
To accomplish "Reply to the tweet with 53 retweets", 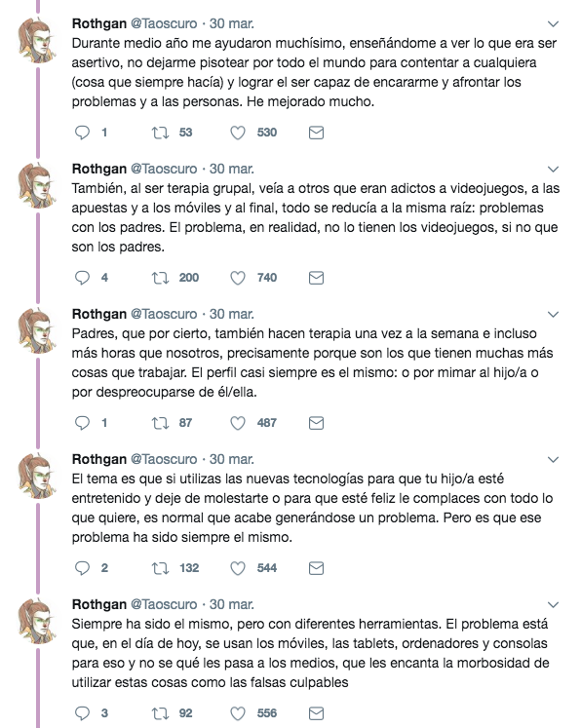I will [x=82, y=133].
